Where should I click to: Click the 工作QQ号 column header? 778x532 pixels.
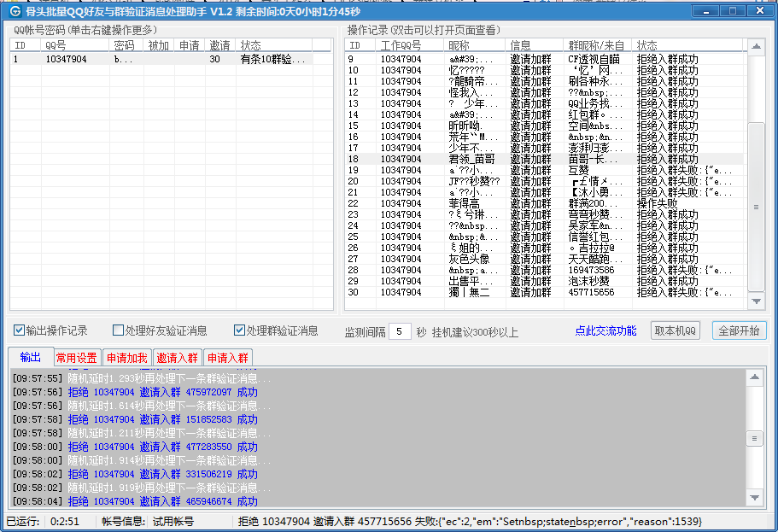(x=409, y=45)
